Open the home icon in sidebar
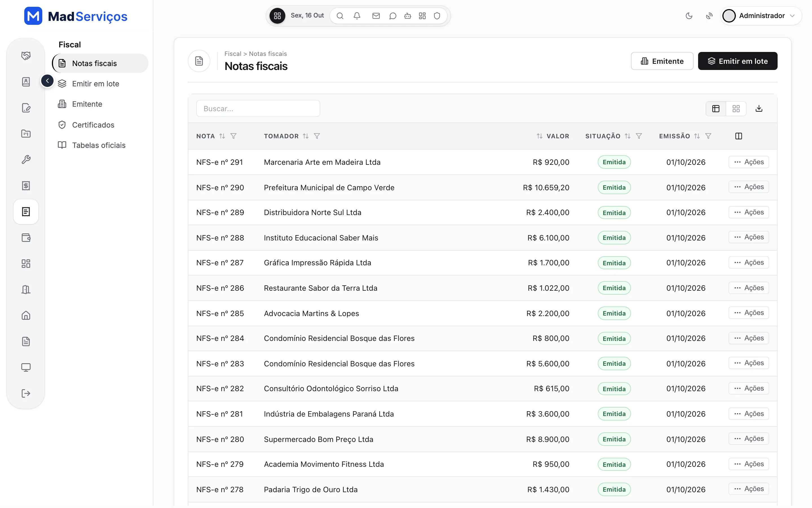Image resolution: width=812 pixels, height=508 pixels. pyautogui.click(x=26, y=316)
